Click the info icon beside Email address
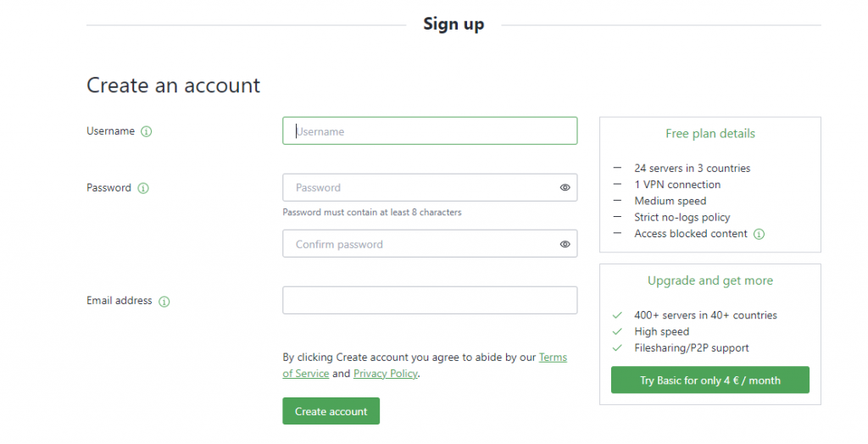This screenshot has width=868, height=444. tap(164, 301)
